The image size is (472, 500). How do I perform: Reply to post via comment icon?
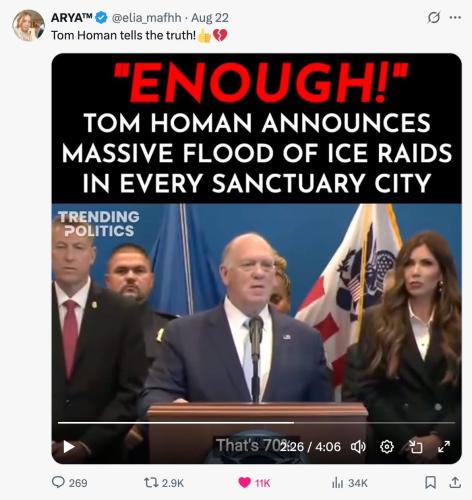pos(58,482)
